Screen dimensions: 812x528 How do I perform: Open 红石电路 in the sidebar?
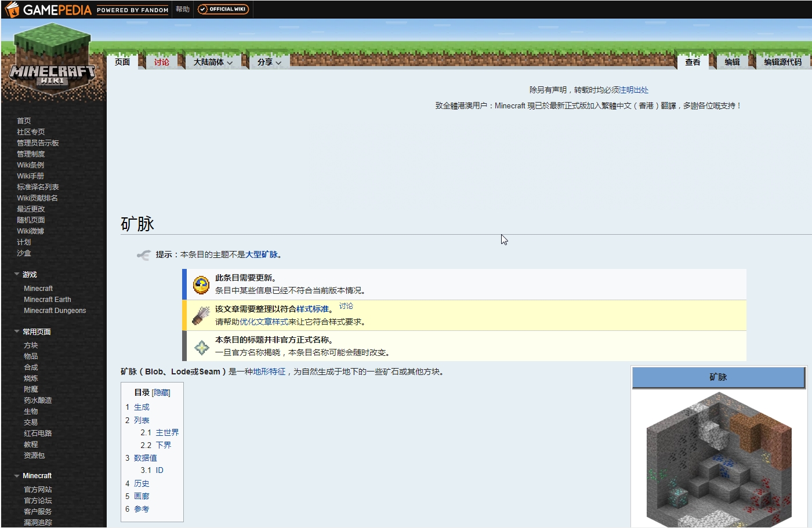(x=38, y=434)
